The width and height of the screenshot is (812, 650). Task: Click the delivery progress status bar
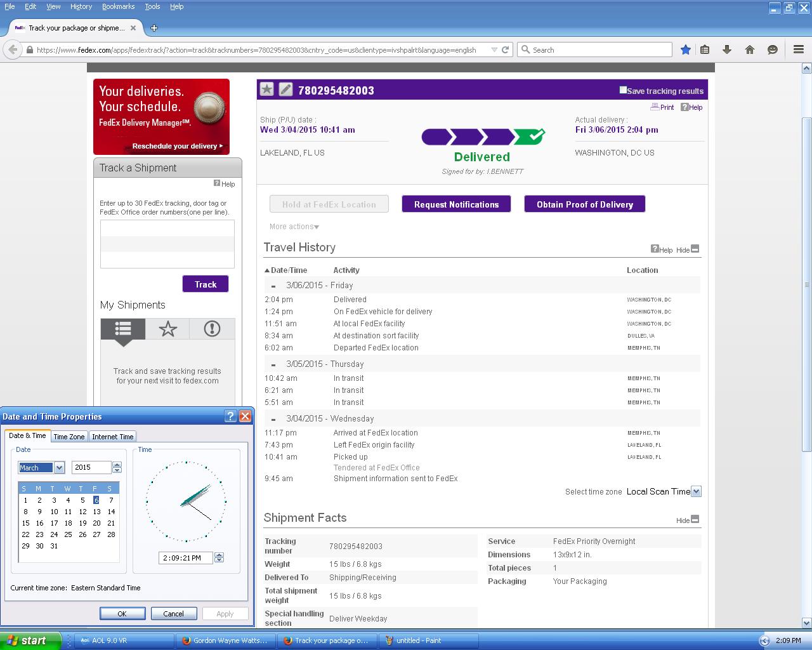tap(483, 136)
